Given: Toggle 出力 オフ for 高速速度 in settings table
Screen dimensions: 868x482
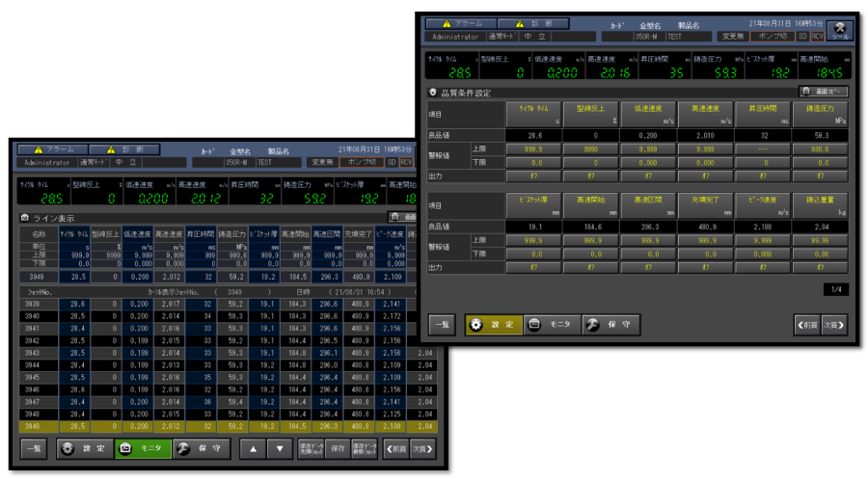Looking at the screenshot, I should click(705, 176).
